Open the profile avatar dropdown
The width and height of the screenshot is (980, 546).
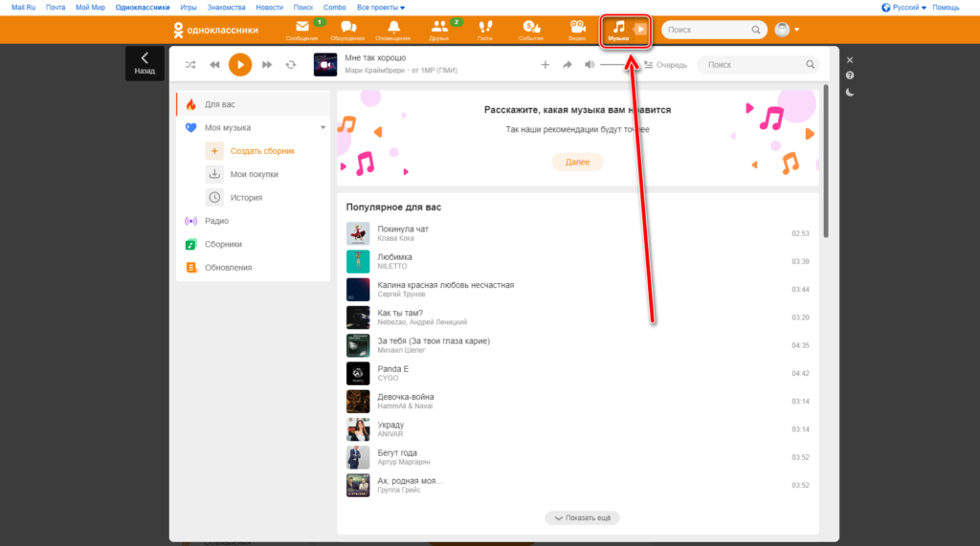point(787,30)
